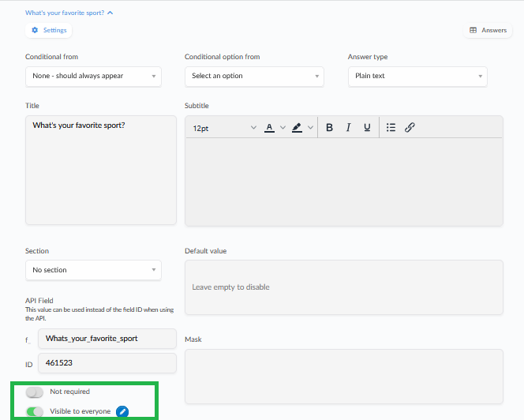Open the Answer type dropdown

(x=417, y=77)
